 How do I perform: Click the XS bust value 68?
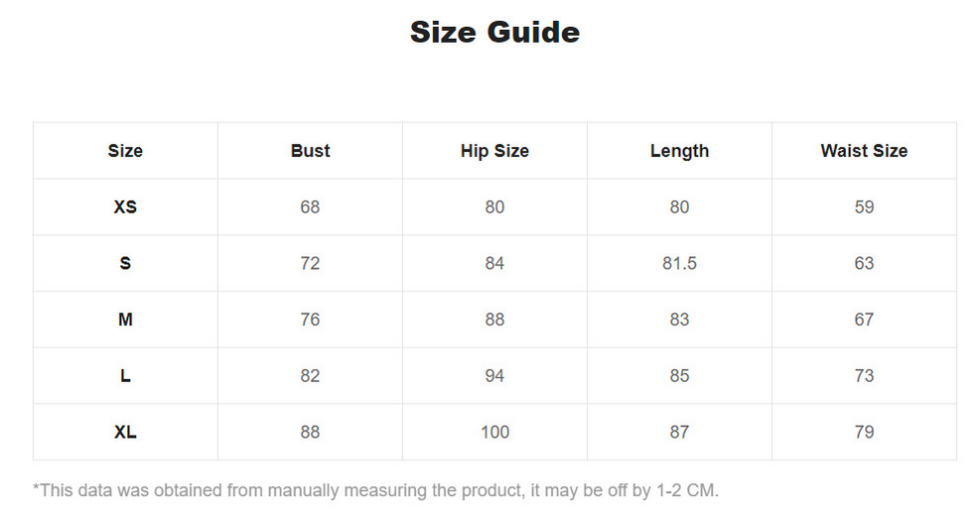pos(310,206)
